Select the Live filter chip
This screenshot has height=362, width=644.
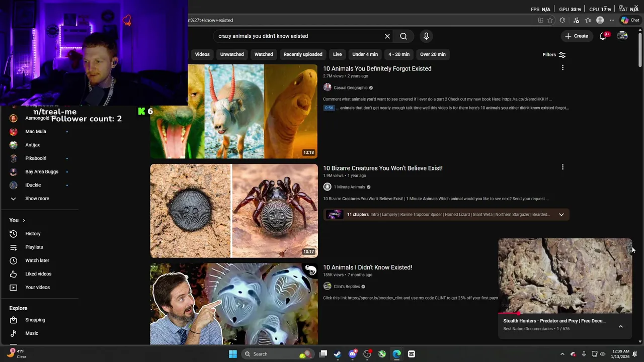click(x=337, y=54)
